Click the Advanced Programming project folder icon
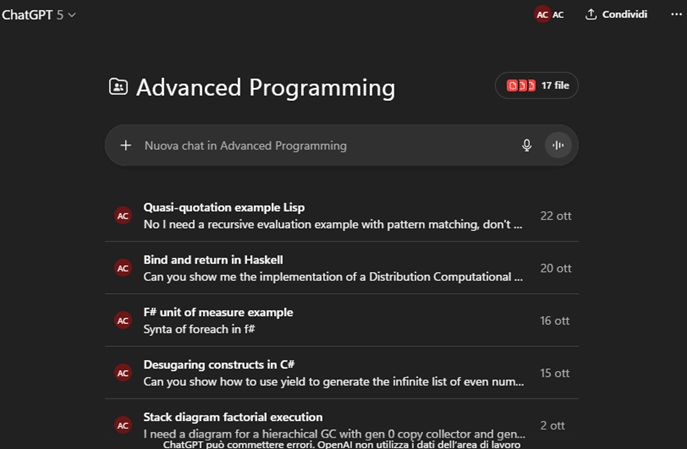The image size is (687, 449). (118, 87)
